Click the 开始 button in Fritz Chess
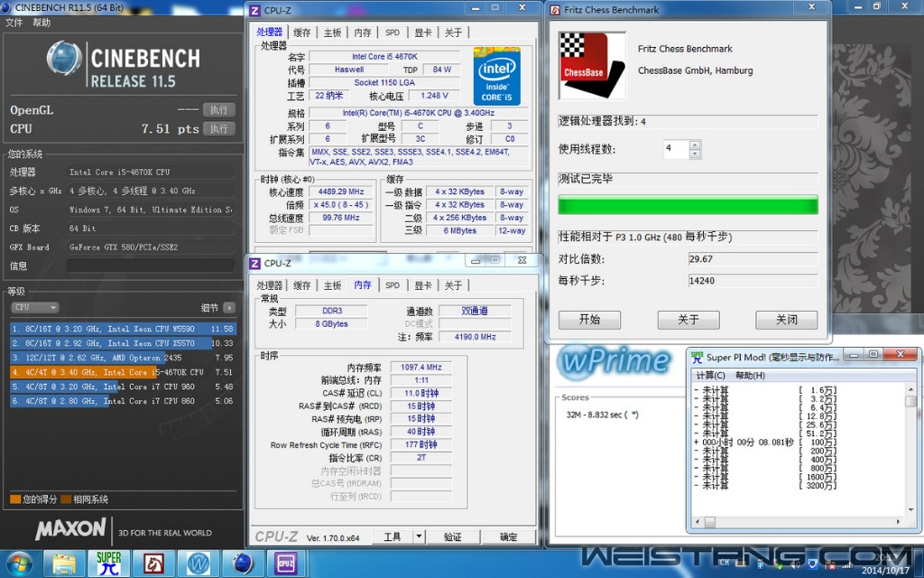This screenshot has height=578, width=924. (589, 320)
